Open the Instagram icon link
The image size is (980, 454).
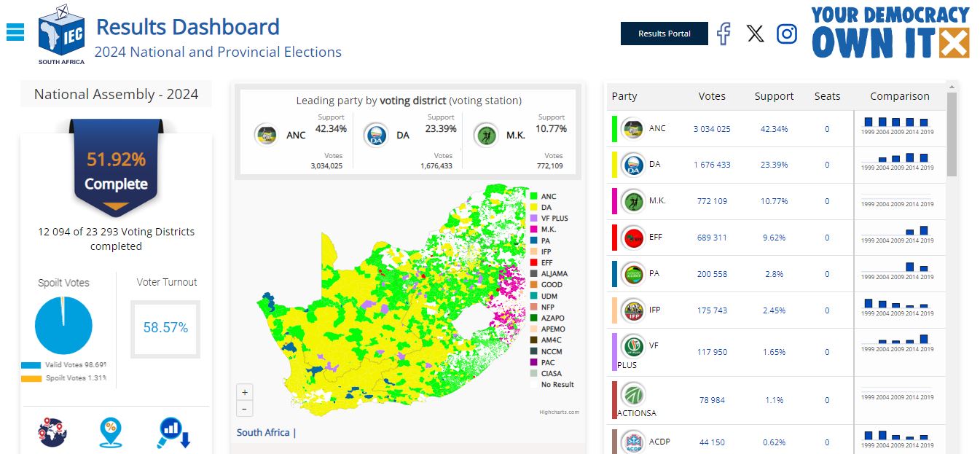tap(787, 34)
